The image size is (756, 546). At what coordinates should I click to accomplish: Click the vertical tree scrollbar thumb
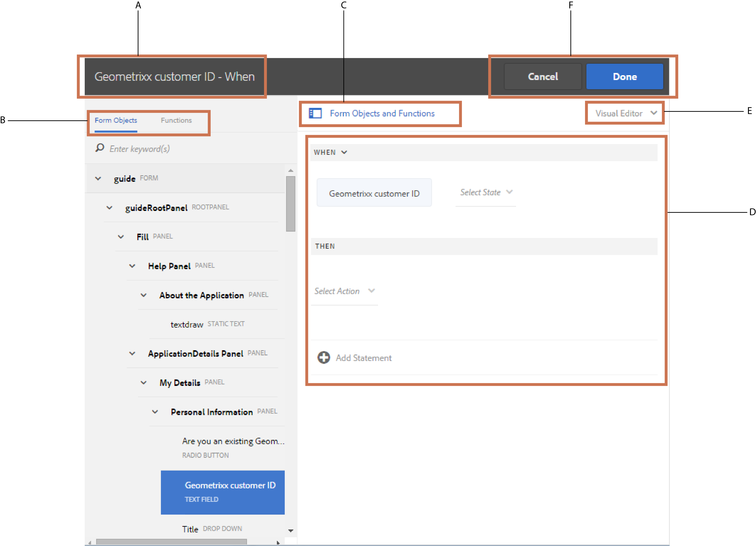coord(291,204)
